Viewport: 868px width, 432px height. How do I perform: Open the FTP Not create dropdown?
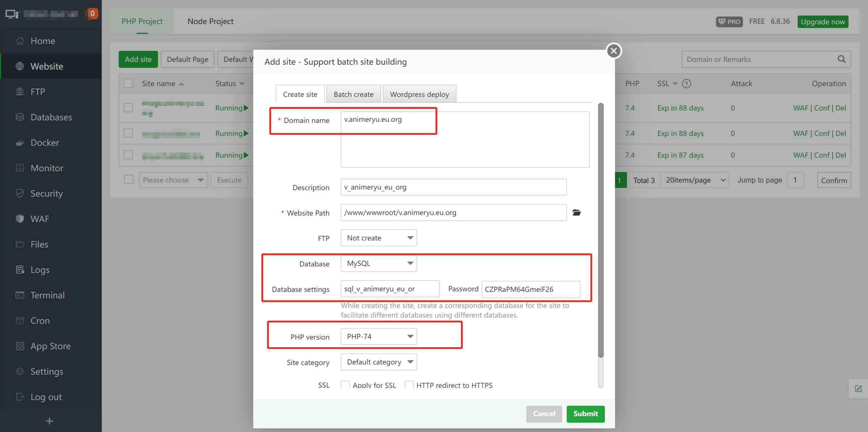coord(379,238)
